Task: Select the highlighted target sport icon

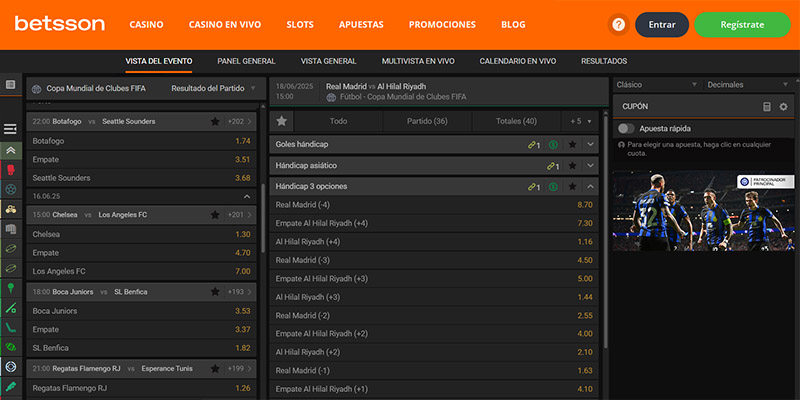Action: coord(11,366)
